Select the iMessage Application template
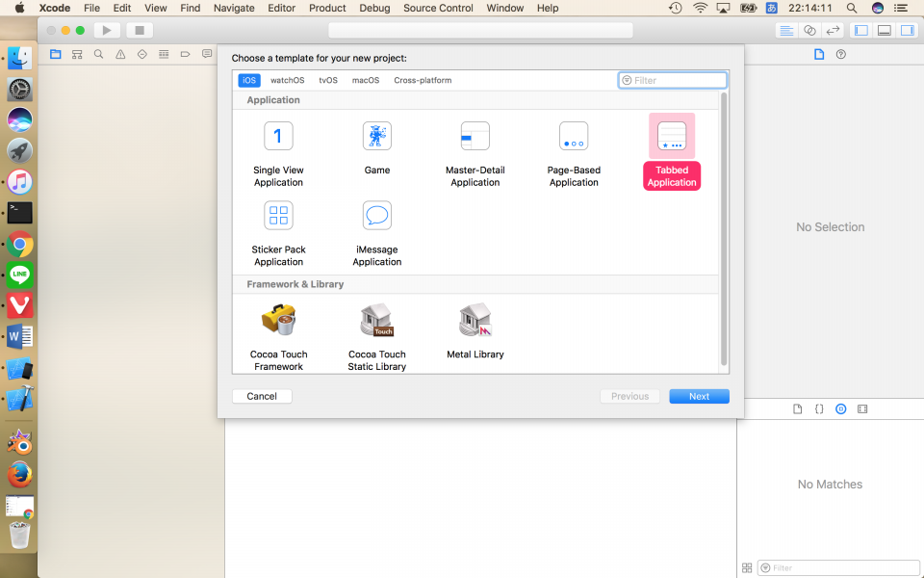Viewport: 924px width, 578px height. (377, 233)
